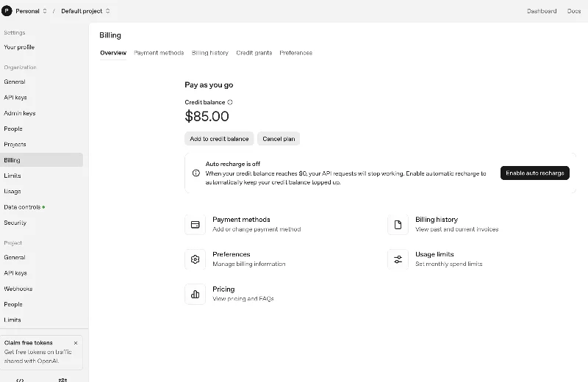Open the Personal organization dropdown
This screenshot has height=382, width=588.
coord(31,11)
